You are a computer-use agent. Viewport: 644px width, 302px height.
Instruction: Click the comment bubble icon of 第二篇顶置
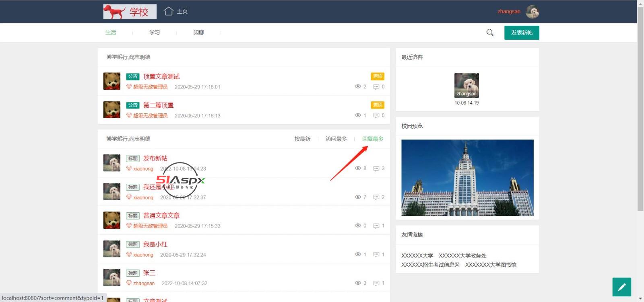click(x=376, y=116)
